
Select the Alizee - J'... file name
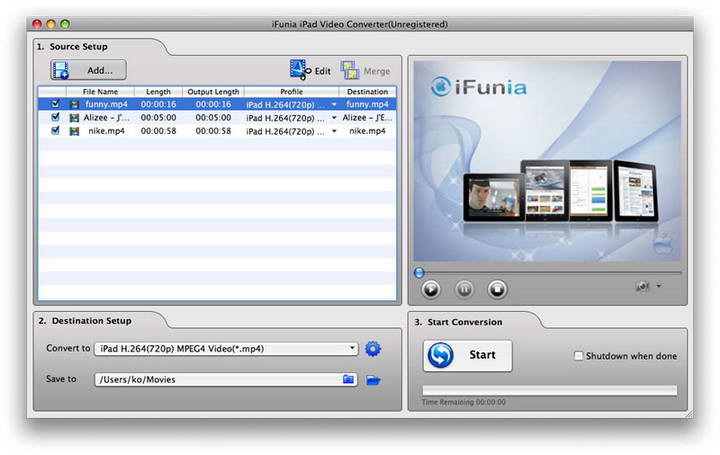[107, 118]
